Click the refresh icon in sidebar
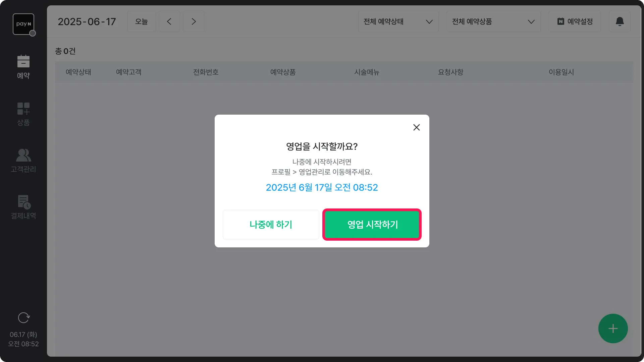Screen dimensions: 644x362 pyautogui.click(x=23, y=317)
